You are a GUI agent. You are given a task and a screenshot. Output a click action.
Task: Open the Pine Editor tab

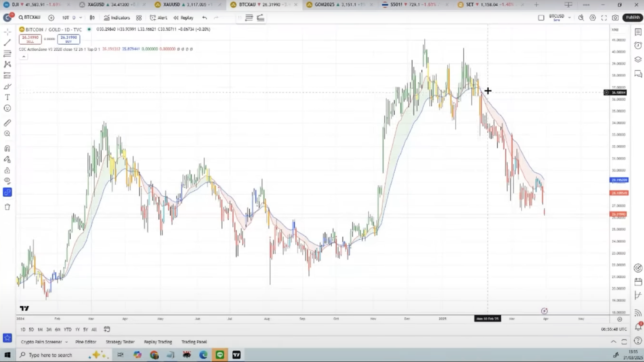(86, 342)
